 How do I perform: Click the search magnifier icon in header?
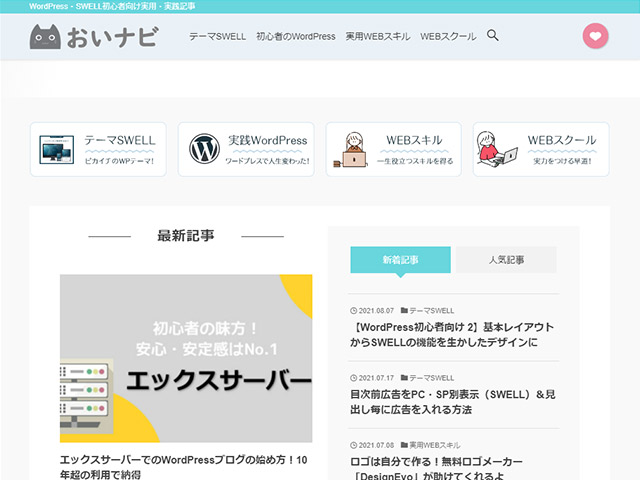(x=492, y=36)
